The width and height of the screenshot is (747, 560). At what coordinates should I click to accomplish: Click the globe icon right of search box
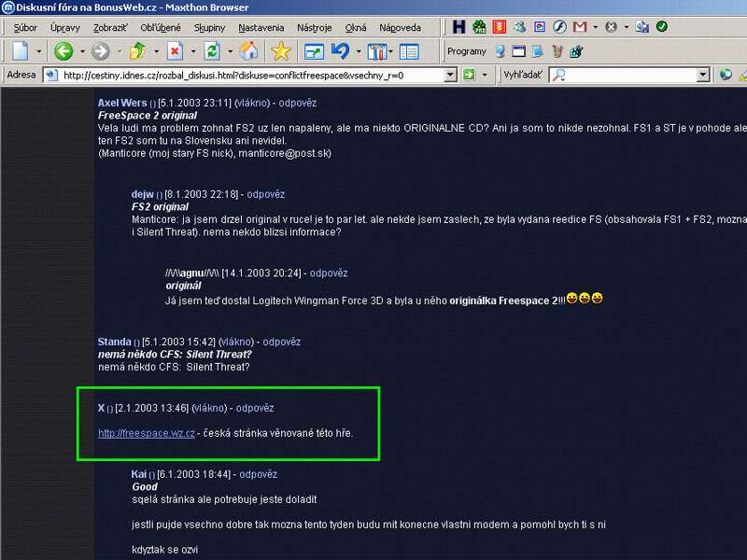[x=726, y=75]
